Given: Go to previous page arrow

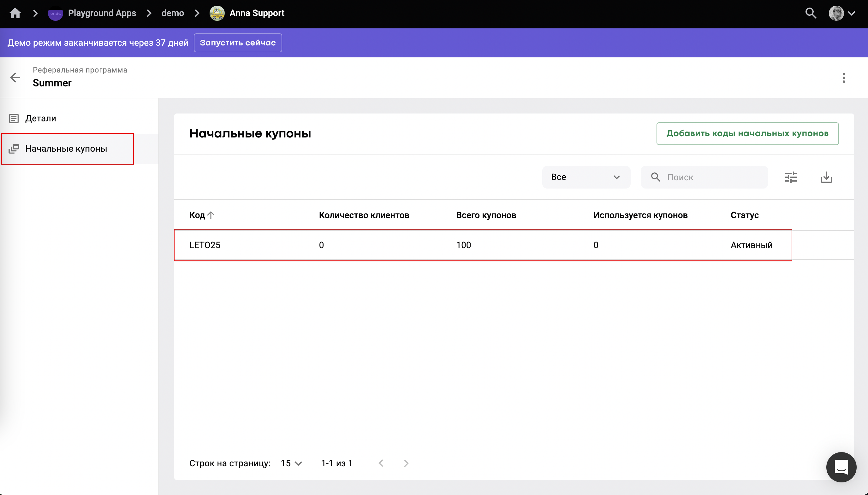Looking at the screenshot, I should [381, 463].
